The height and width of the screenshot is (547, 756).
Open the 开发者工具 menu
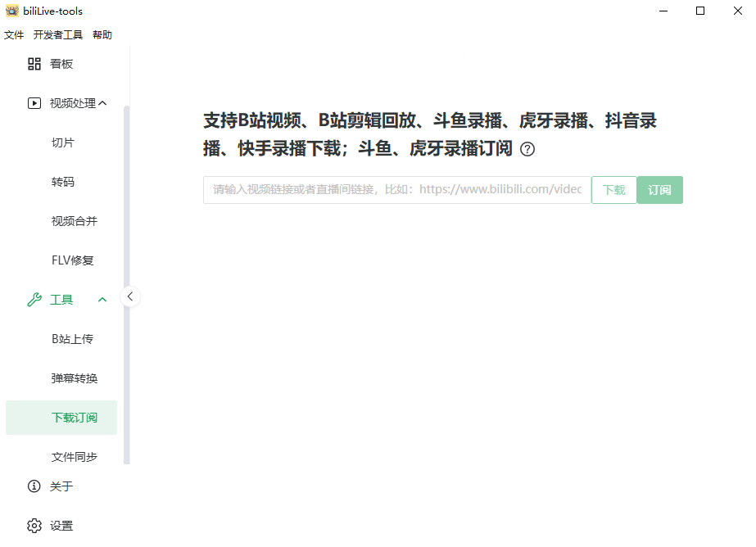[x=57, y=35]
